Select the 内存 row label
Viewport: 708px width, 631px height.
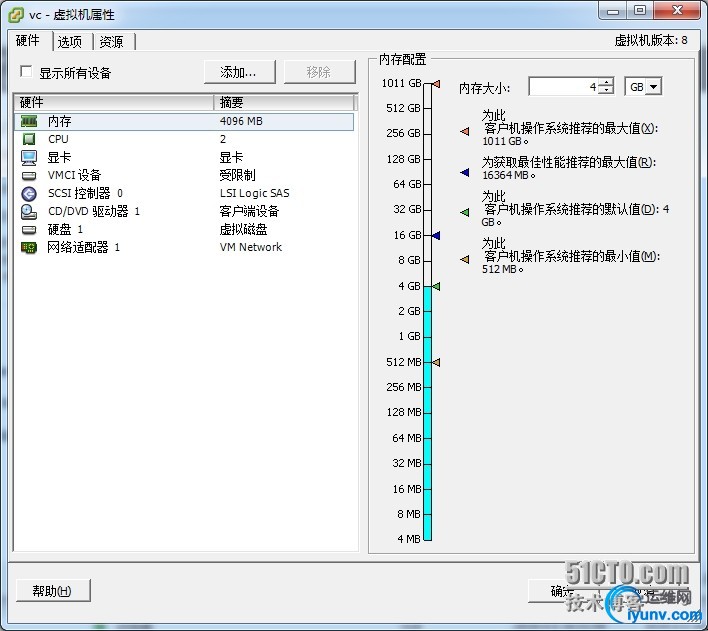[60, 121]
